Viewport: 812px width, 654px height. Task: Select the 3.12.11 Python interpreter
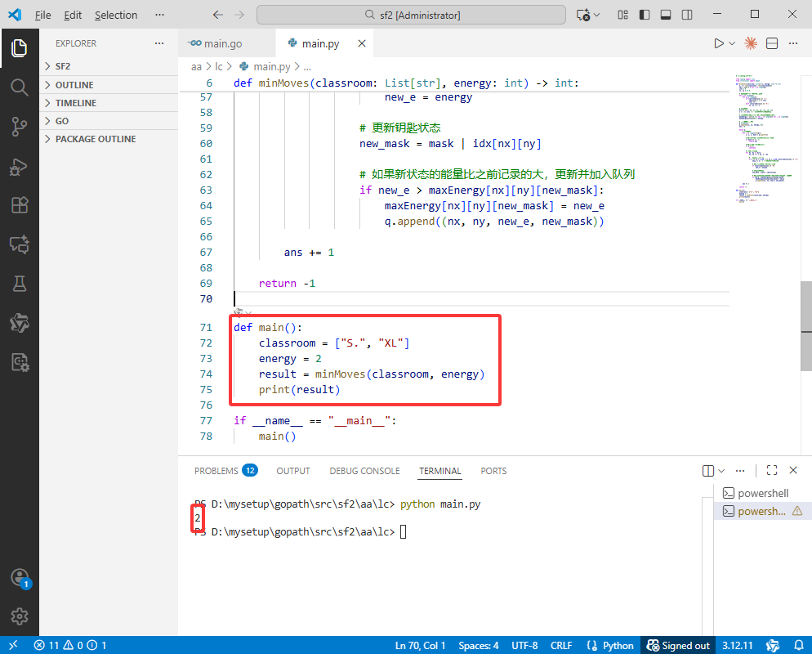(738, 645)
